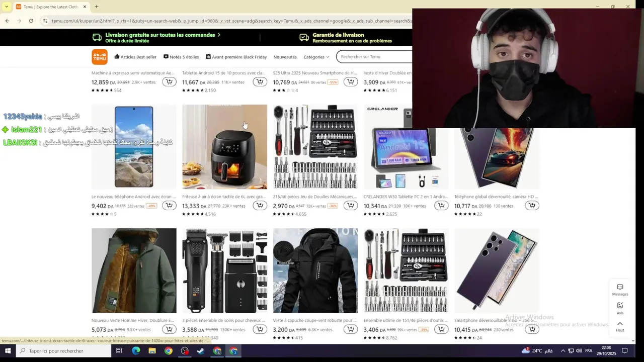Add the 3,200 DA hooded jacket to cart
Screen dimensions: 644x362
(x=350, y=329)
